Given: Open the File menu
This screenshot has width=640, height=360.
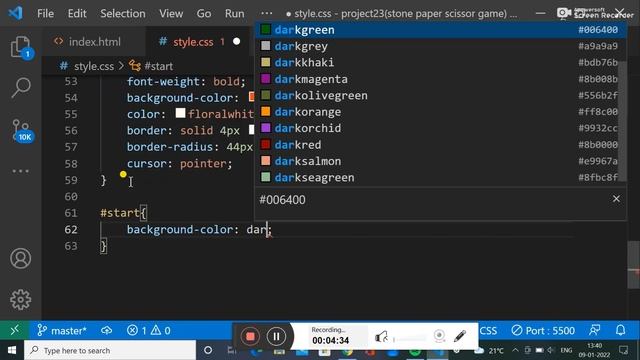Looking at the screenshot, I should 45,13.
